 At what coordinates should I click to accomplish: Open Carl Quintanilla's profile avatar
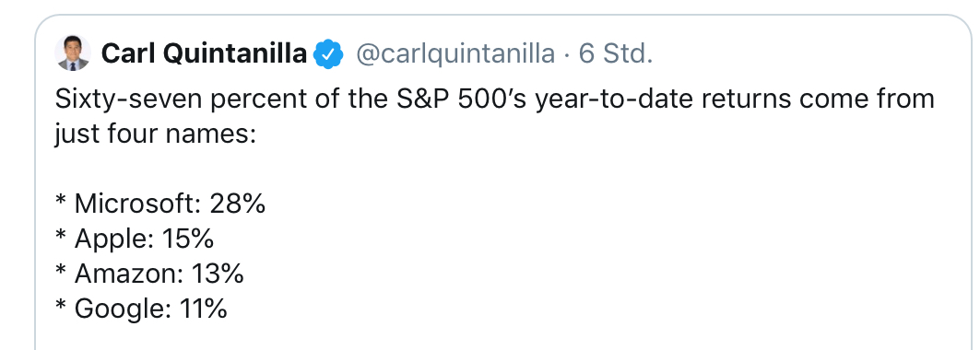(x=73, y=53)
